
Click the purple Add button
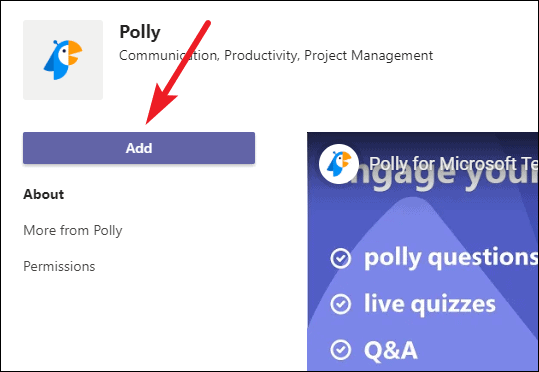[x=139, y=148]
